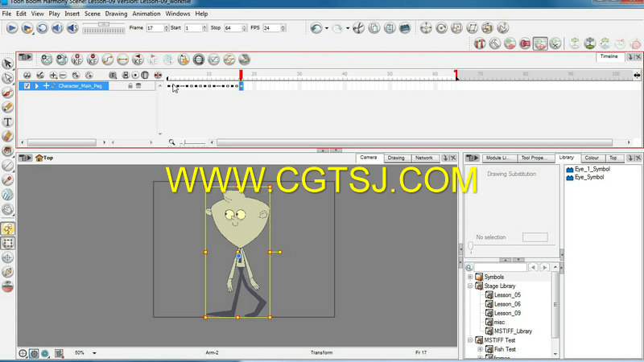
Task: Click the red playhead marker at frame 17
Action: click(x=241, y=75)
